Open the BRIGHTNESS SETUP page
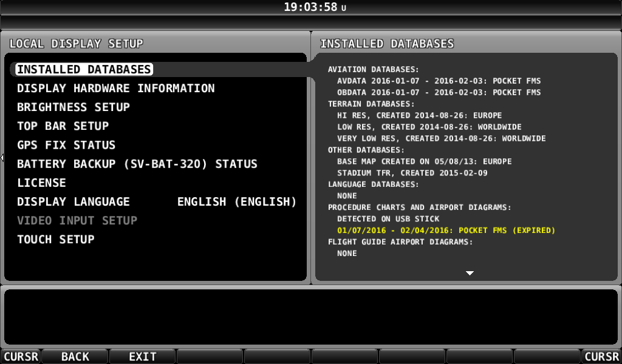Image resolution: width=622 pixels, height=364 pixels. [x=73, y=107]
